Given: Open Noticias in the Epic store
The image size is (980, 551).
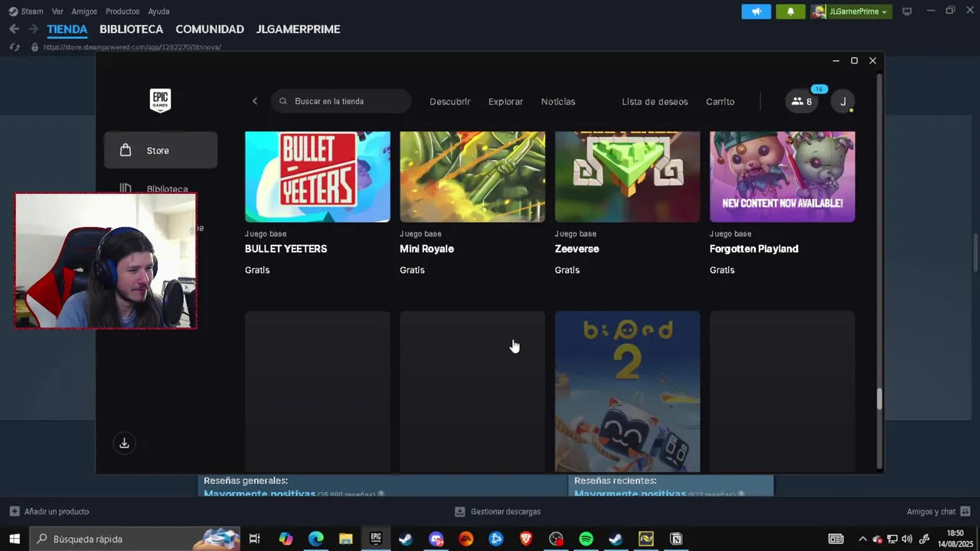Looking at the screenshot, I should [558, 101].
